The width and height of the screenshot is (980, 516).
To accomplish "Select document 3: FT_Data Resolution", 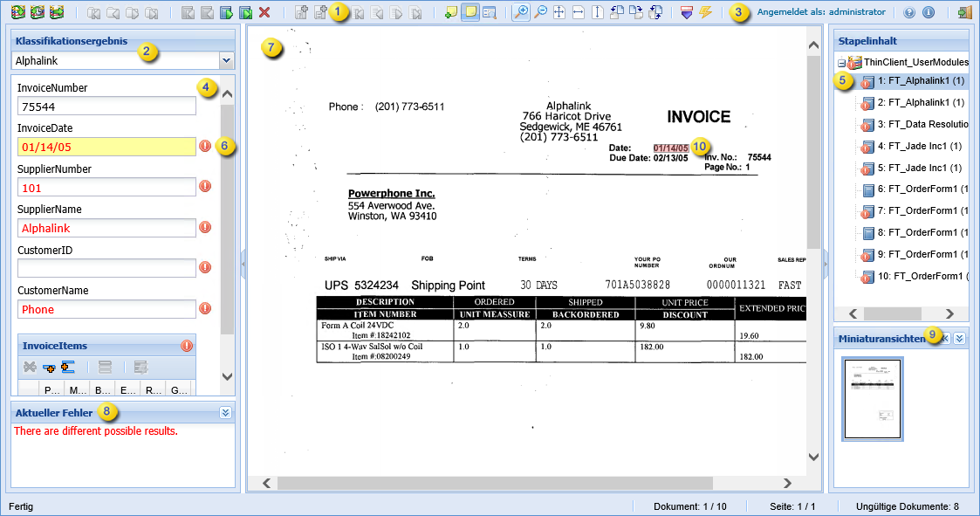I will (x=919, y=124).
